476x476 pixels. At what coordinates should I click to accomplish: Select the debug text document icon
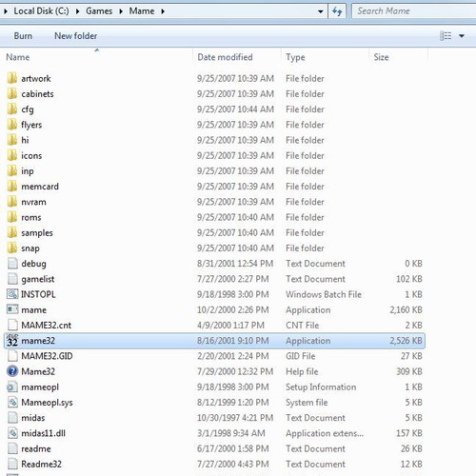click(x=12, y=264)
